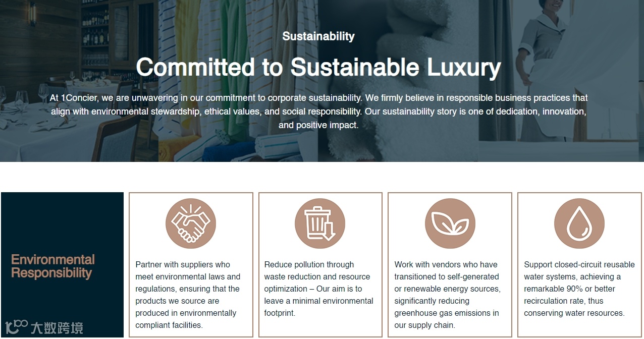Click the Committed to Sustainable Luxury headline

(318, 67)
